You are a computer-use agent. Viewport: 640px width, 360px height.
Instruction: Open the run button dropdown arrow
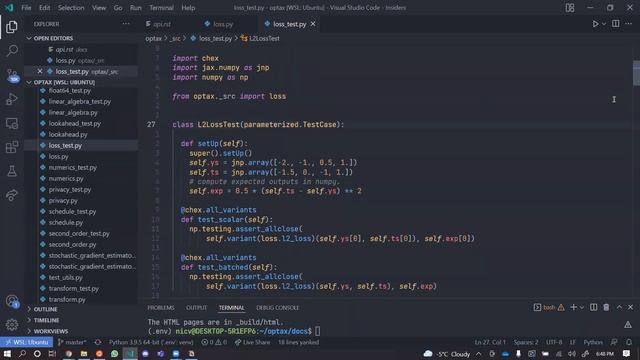click(x=604, y=24)
